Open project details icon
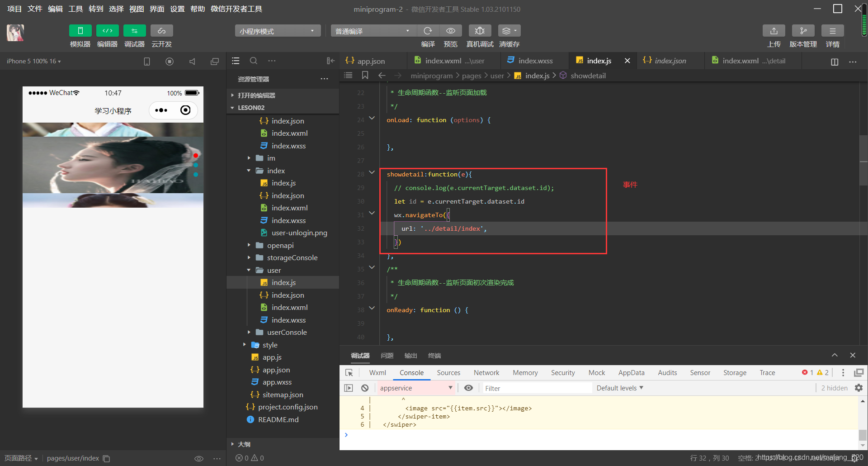868x466 pixels. 833,31
